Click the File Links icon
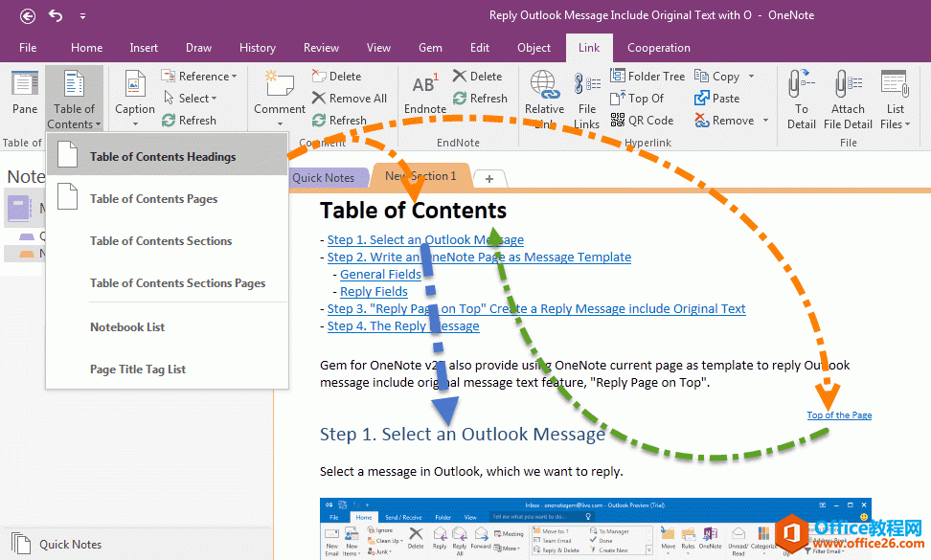 tap(587, 85)
